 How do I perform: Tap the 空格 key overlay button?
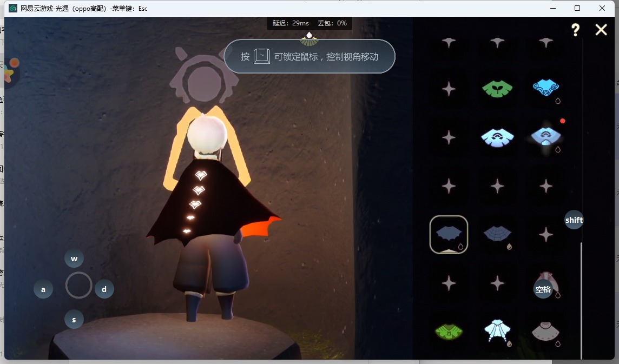coord(543,289)
